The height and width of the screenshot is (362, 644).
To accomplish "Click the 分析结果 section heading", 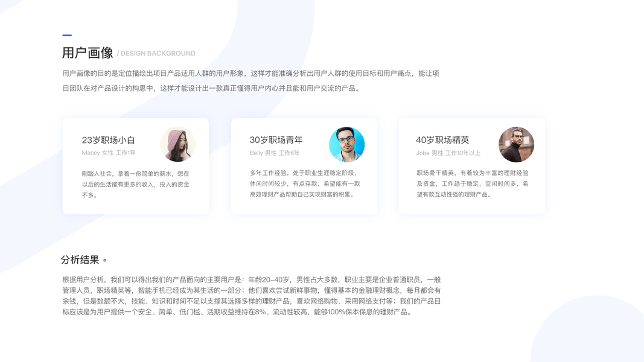I will (x=80, y=260).
